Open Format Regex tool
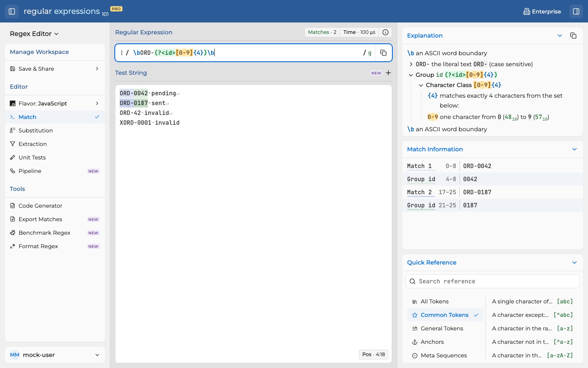The height and width of the screenshot is (368, 588). [55, 246]
